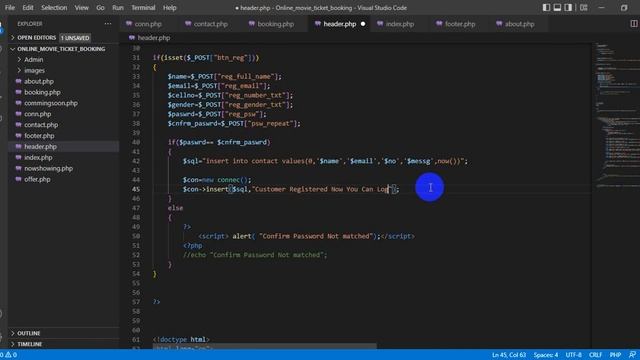Open the Terminal menu
Viewport: 640px width, 360px height.
pyautogui.click(x=143, y=8)
